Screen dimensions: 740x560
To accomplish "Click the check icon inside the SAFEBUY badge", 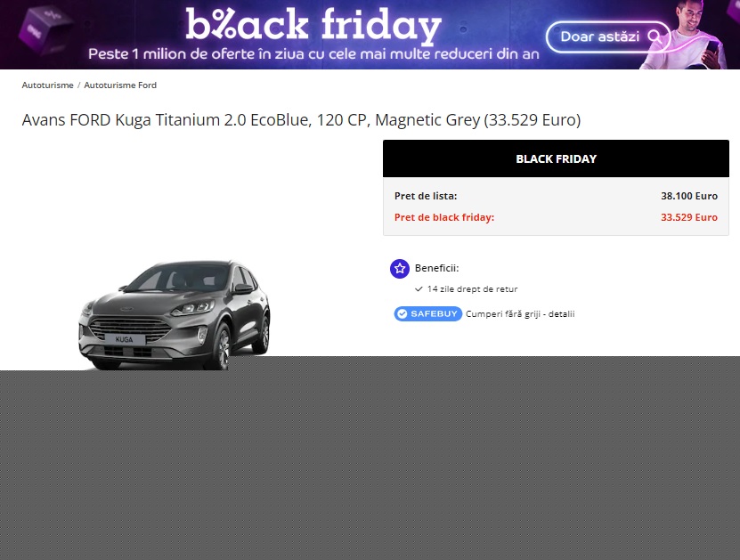I will coord(403,313).
